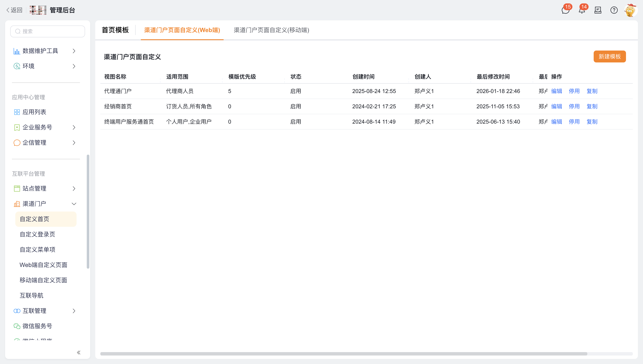643x364 pixels.
Task: Open 移动端自定义页面 in sidebar
Action: tap(46, 280)
